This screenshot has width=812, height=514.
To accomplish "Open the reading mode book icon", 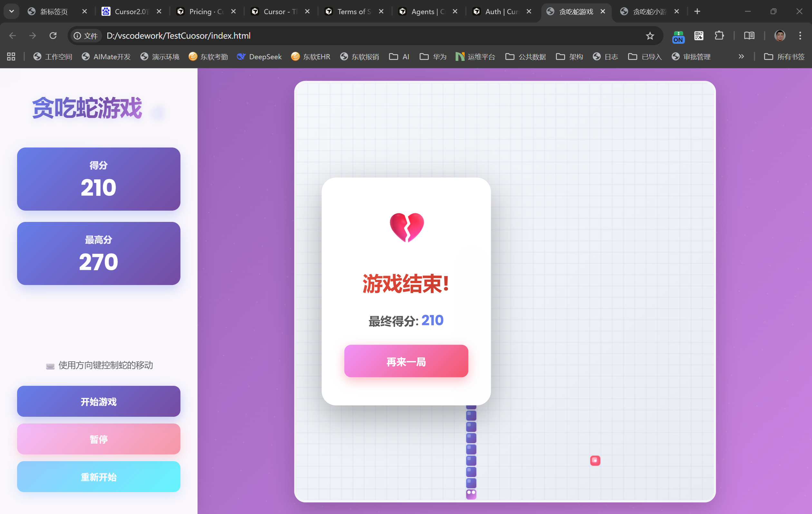I will 749,36.
